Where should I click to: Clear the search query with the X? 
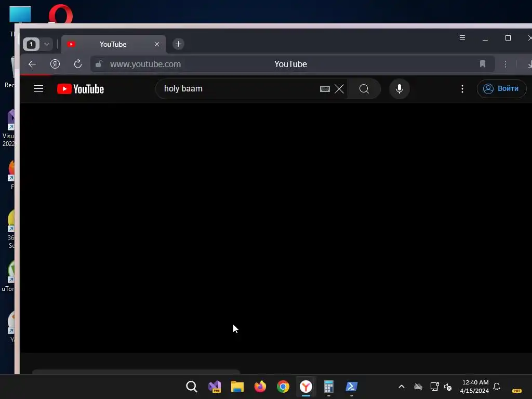pos(339,89)
